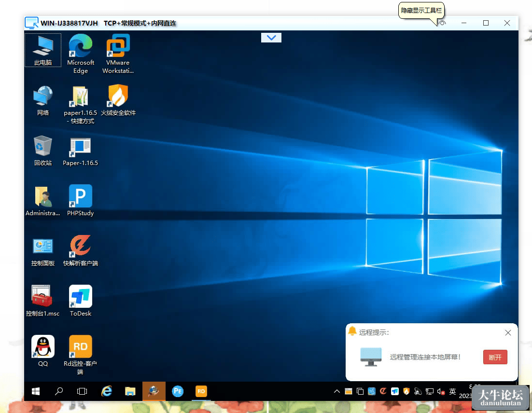Viewport: 532px width, 413px height.
Task: Click the network status tray icon
Action: coord(430,392)
